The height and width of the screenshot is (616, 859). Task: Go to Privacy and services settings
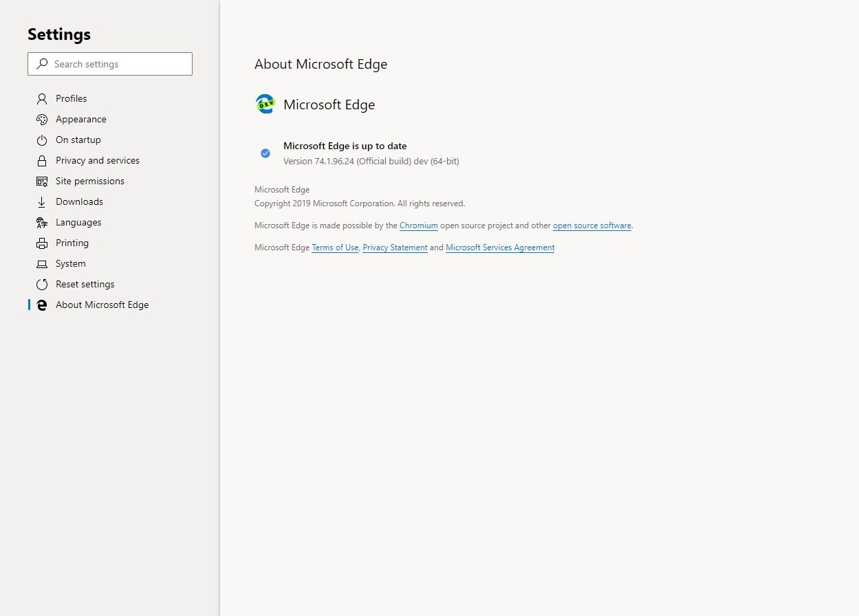point(97,160)
